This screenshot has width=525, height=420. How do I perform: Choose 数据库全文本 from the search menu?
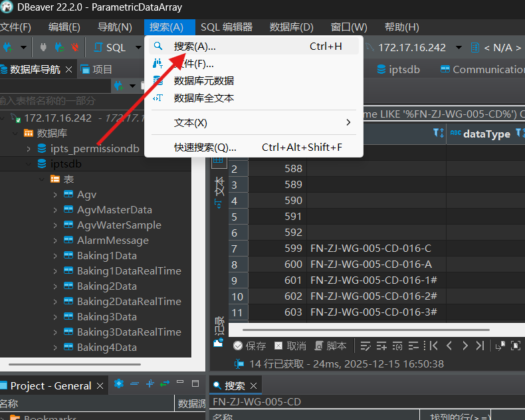click(x=254, y=98)
